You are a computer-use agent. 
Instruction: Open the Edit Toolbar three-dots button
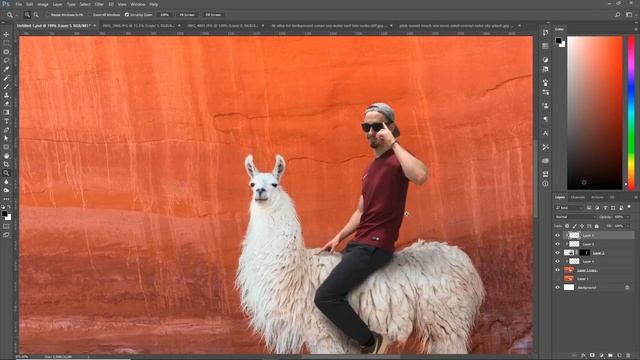[6, 199]
